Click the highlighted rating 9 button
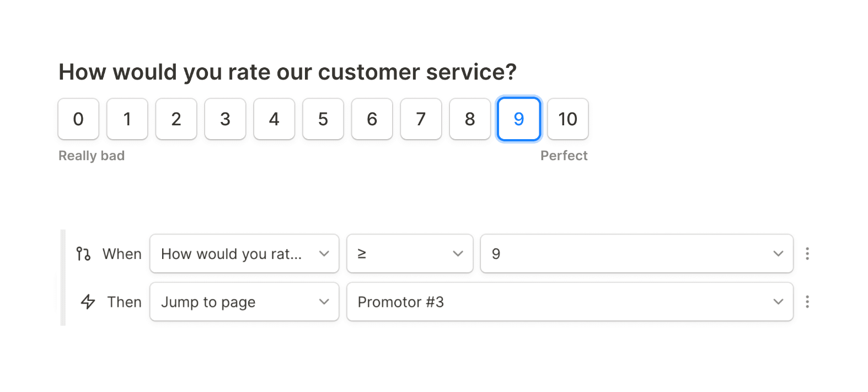The image size is (868, 392). tap(519, 119)
